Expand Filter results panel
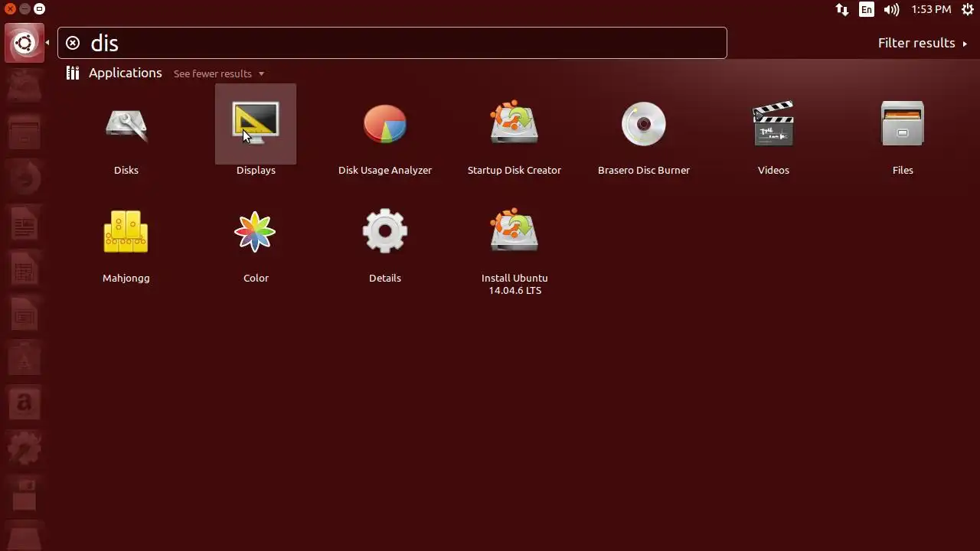The height and width of the screenshot is (551, 980). point(923,43)
